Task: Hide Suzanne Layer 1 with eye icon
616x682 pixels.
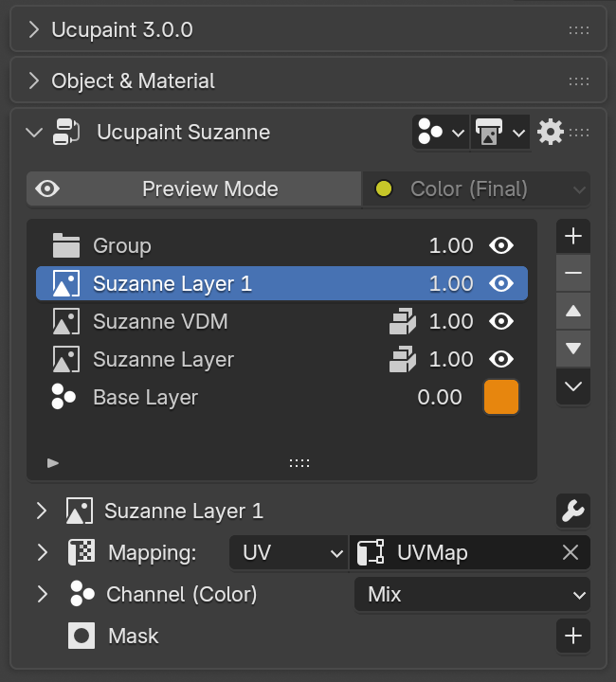Action: 501,283
